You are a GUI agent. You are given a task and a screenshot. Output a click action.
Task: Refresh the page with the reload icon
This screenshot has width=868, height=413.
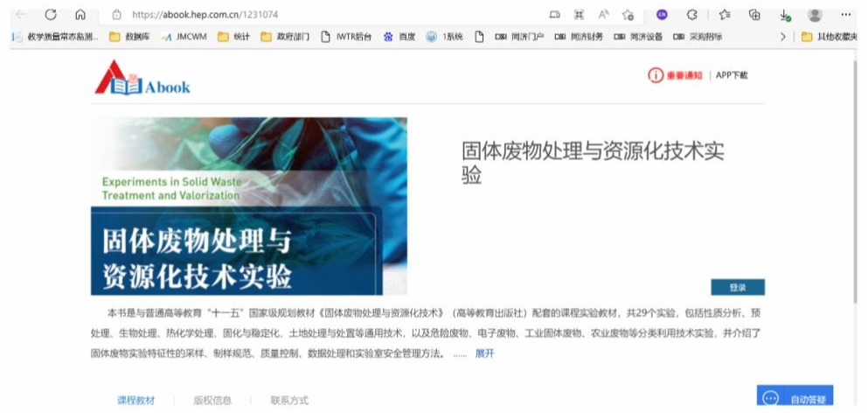tap(51, 15)
